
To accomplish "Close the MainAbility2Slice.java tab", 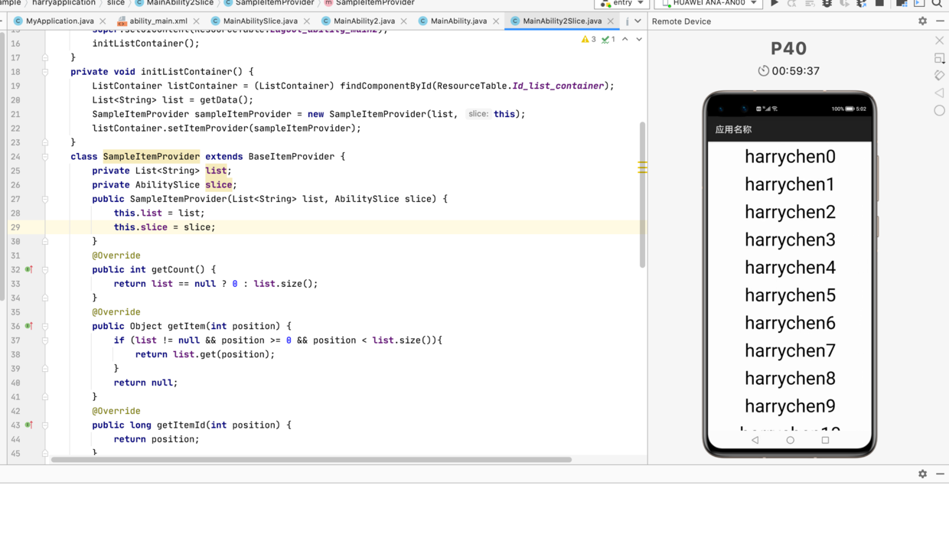I will (611, 21).
